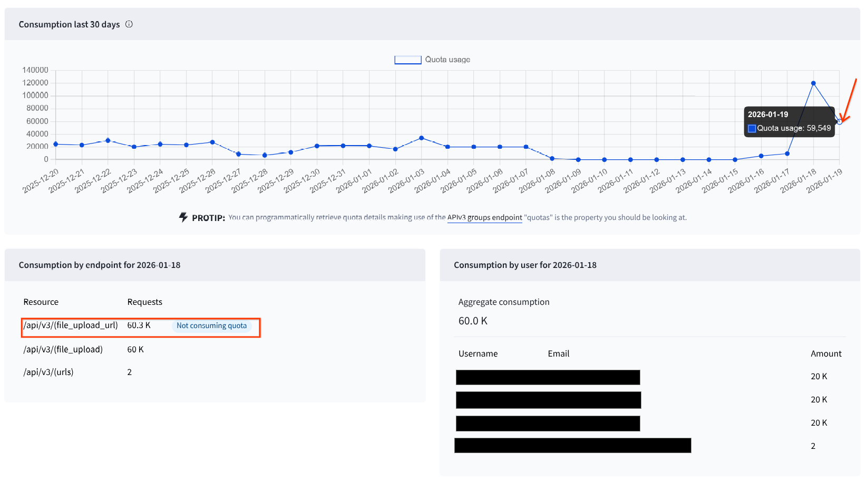Click the Username column header
This screenshot has width=868, height=480.
[478, 353]
